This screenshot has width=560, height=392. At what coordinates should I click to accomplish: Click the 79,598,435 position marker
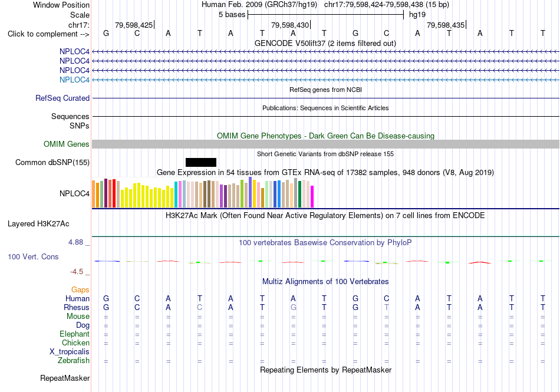[x=446, y=25]
